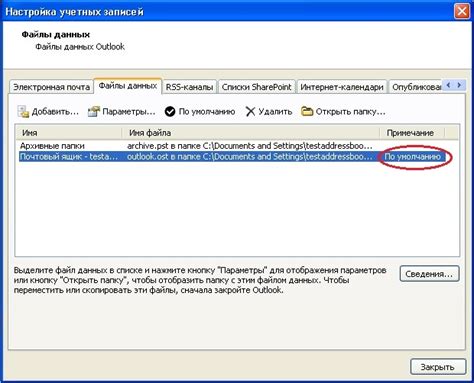Select the Файлы данных tab
The image size is (474, 383).
(128, 86)
